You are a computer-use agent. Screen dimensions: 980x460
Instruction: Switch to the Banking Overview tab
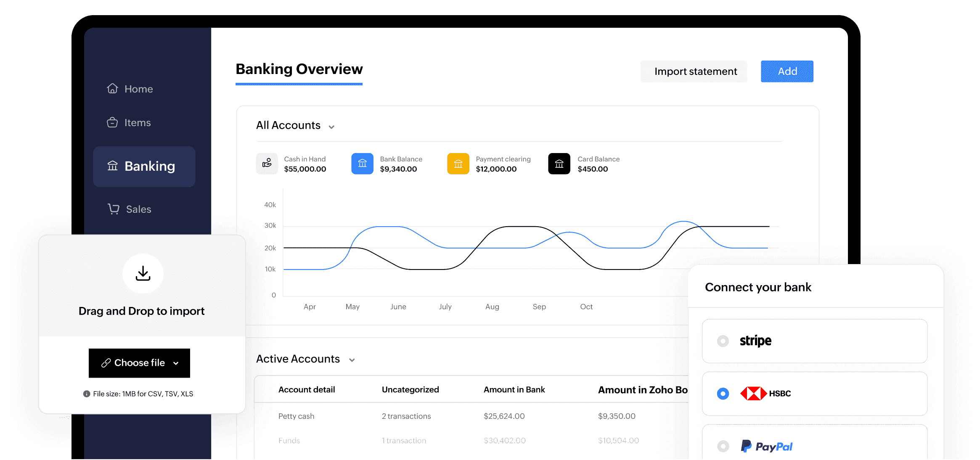(299, 69)
